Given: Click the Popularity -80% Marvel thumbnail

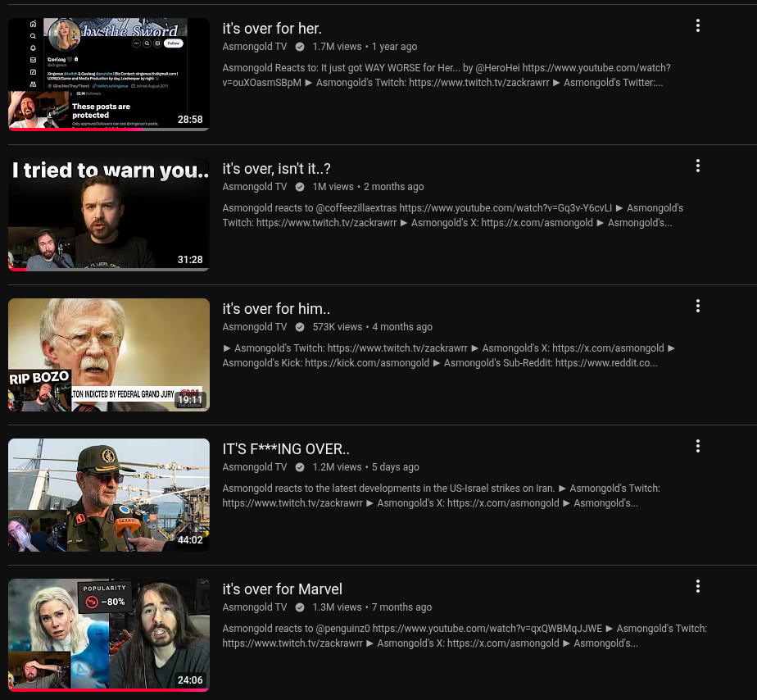Looking at the screenshot, I should click(x=109, y=634).
